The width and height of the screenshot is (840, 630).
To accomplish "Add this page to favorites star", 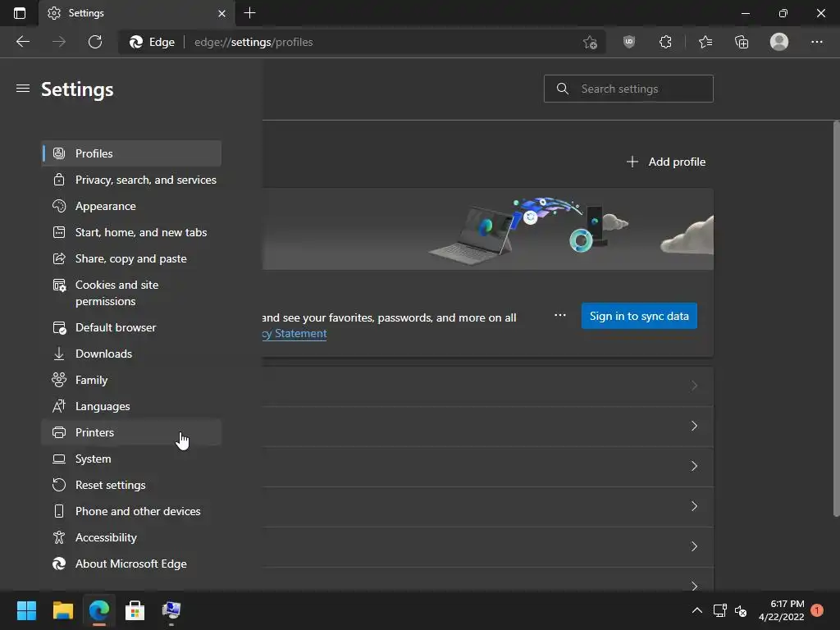I will pos(590,42).
